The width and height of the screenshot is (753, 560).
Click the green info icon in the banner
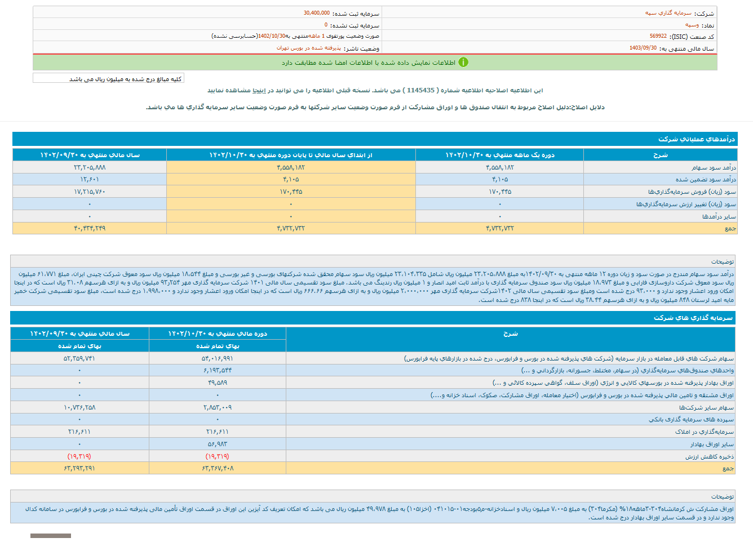click(x=463, y=63)
